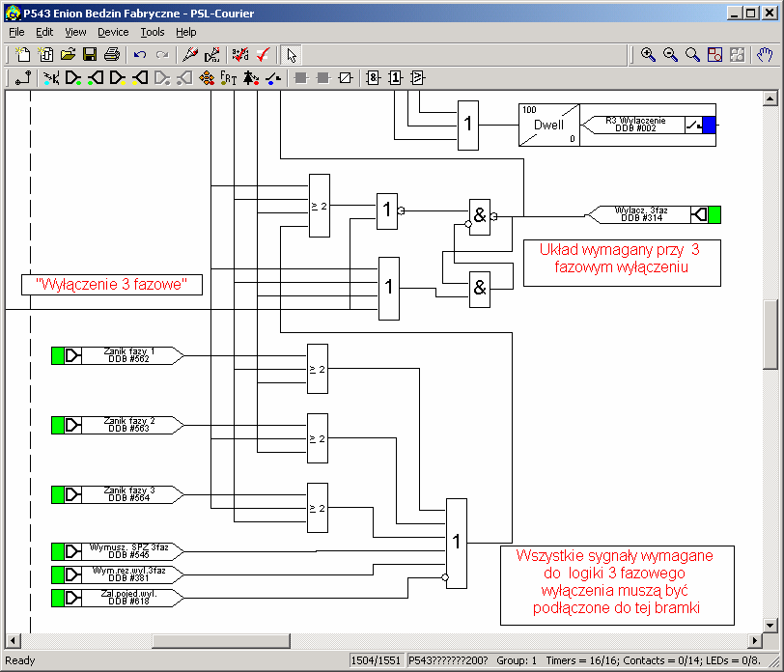This screenshot has width=784, height=672.
Task: Activate the hand pan tool
Action: (765, 54)
